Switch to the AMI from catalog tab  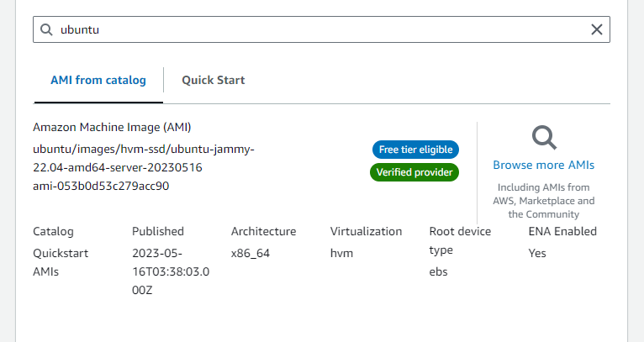pyautogui.click(x=98, y=81)
